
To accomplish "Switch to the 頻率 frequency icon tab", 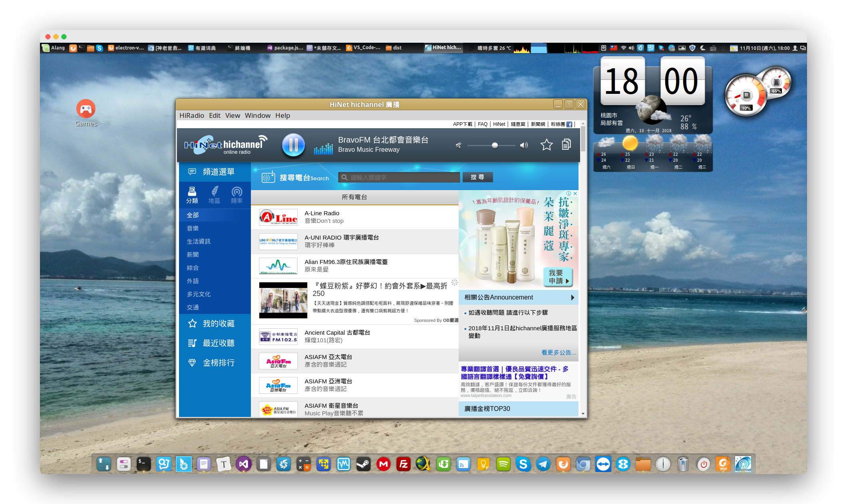I will [237, 195].
